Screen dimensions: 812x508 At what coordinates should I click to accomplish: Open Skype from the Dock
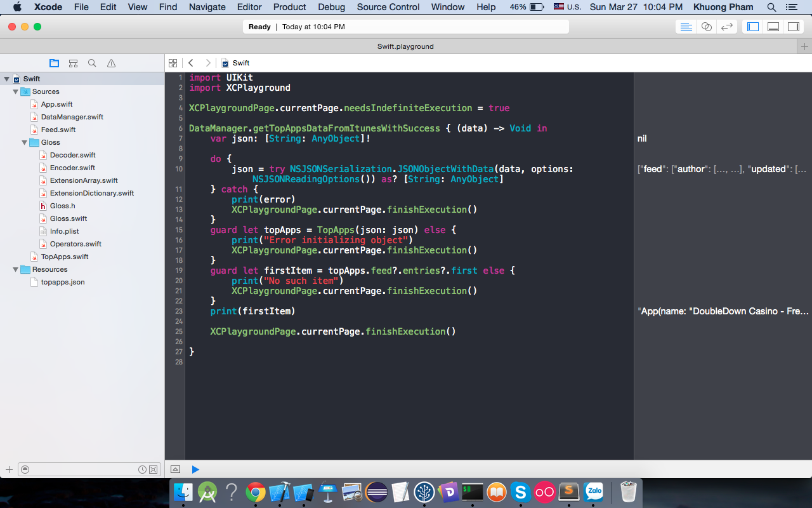click(x=521, y=492)
